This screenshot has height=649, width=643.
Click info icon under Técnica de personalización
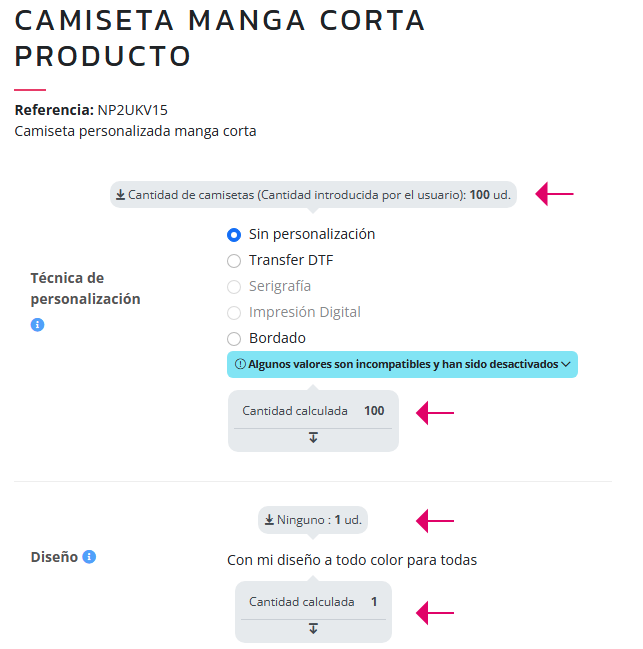[38, 325]
